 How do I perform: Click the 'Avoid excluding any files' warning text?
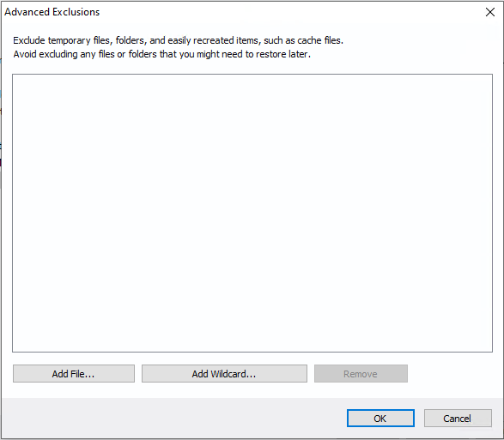pos(161,54)
